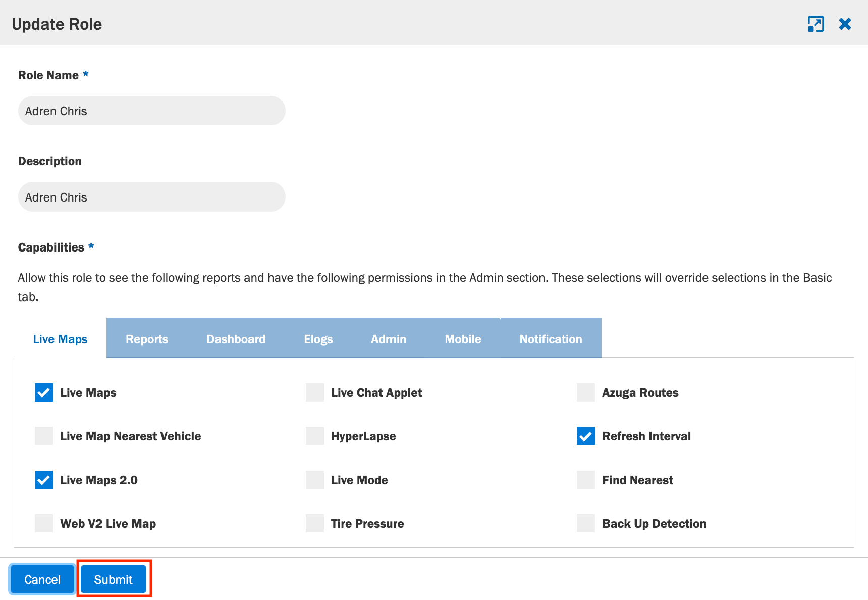Cancel the role update
This screenshot has width=868, height=600.
click(42, 579)
